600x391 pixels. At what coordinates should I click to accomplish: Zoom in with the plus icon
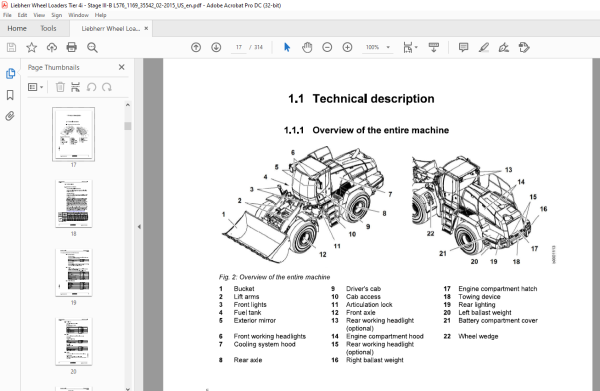(347, 47)
